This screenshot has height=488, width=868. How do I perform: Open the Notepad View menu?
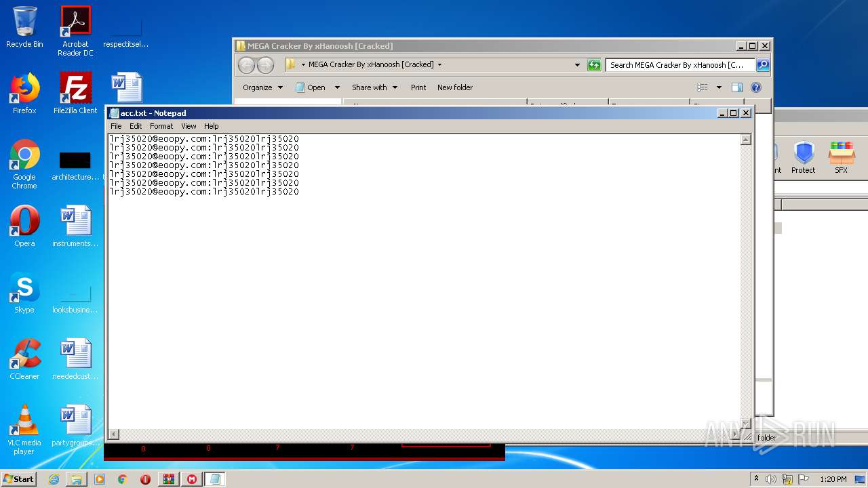pos(189,126)
